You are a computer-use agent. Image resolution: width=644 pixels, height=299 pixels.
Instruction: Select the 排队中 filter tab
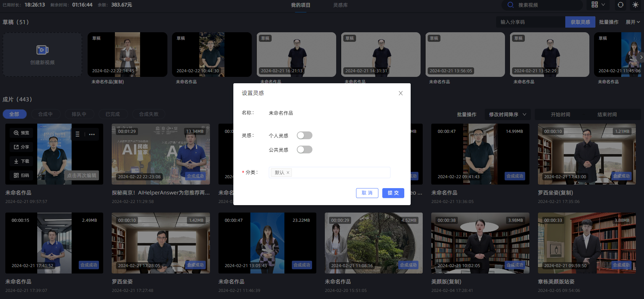79,114
